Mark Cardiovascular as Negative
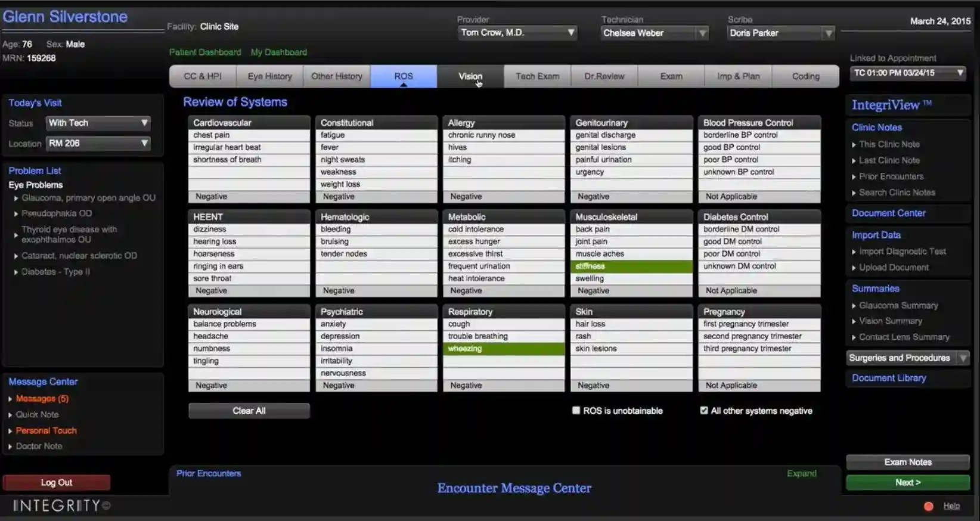 point(249,197)
